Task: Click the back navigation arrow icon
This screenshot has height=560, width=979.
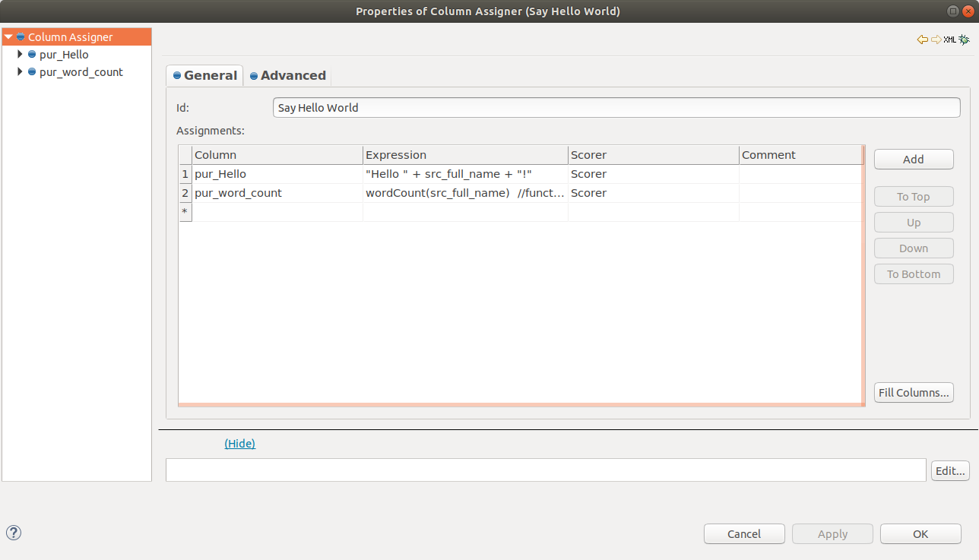Action: pyautogui.click(x=922, y=39)
